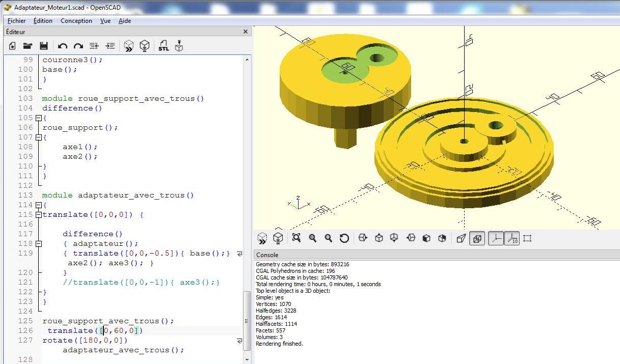This screenshot has width=620, height=364.
Task: Click the 'module adaptateur_avec_trous()' line
Action: click(x=118, y=195)
